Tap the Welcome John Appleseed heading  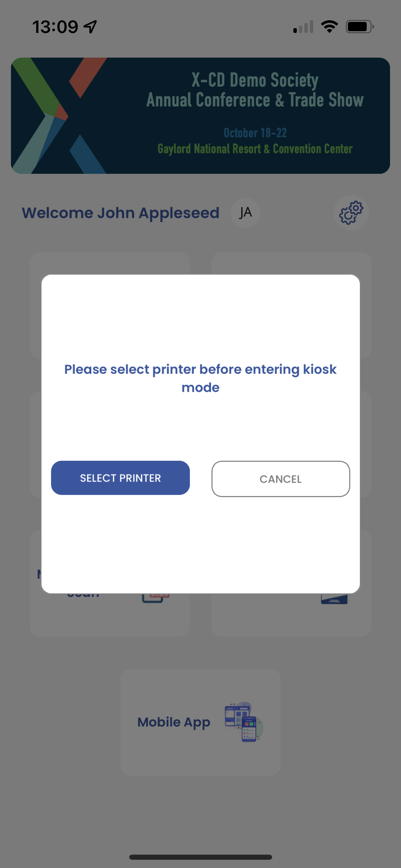pyautogui.click(x=121, y=213)
